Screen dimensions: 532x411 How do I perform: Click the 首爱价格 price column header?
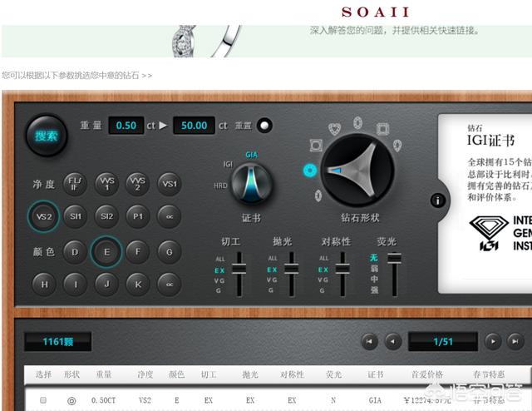coord(428,375)
